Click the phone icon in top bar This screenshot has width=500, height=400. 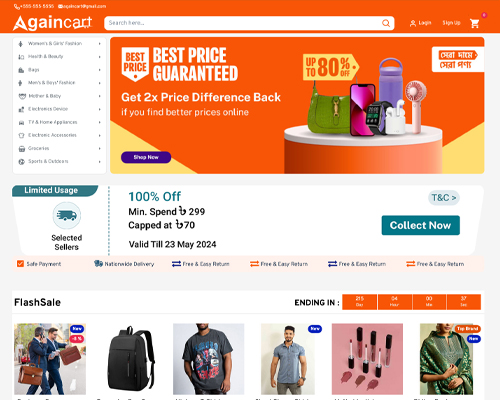pos(16,6)
